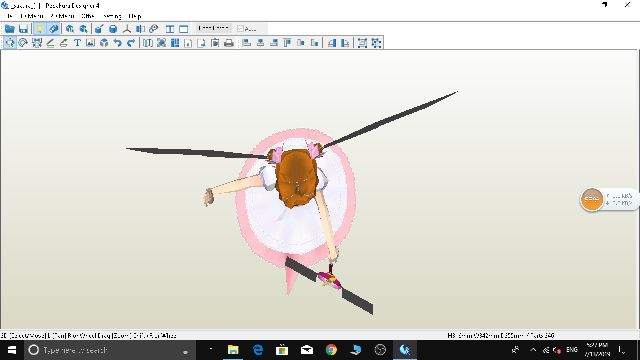Image resolution: width=640 pixels, height=360 pixels.
Task: Save the project using the floppy disk icon
Action: pos(23,29)
